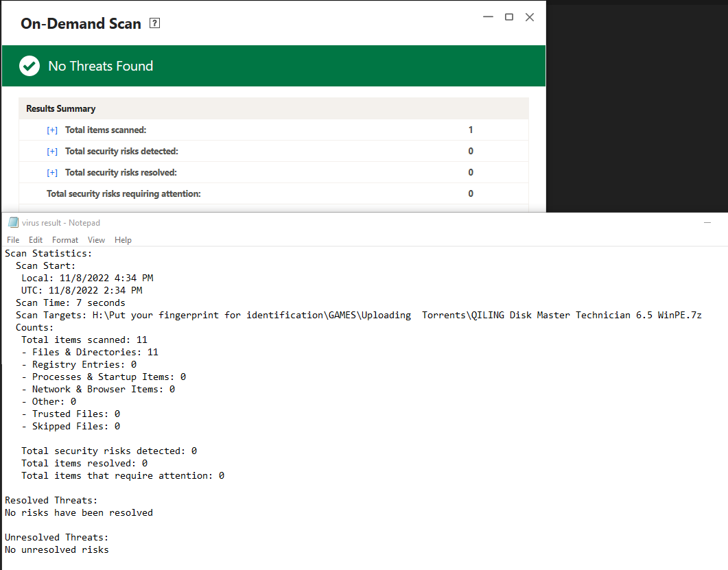The height and width of the screenshot is (570, 728).
Task: Click the Total security risks requiring attention row
Action: coord(124,194)
